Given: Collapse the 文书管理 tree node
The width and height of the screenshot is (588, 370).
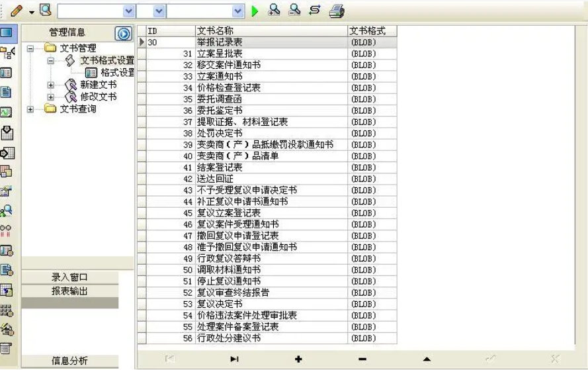Looking at the screenshot, I should click(x=30, y=48).
